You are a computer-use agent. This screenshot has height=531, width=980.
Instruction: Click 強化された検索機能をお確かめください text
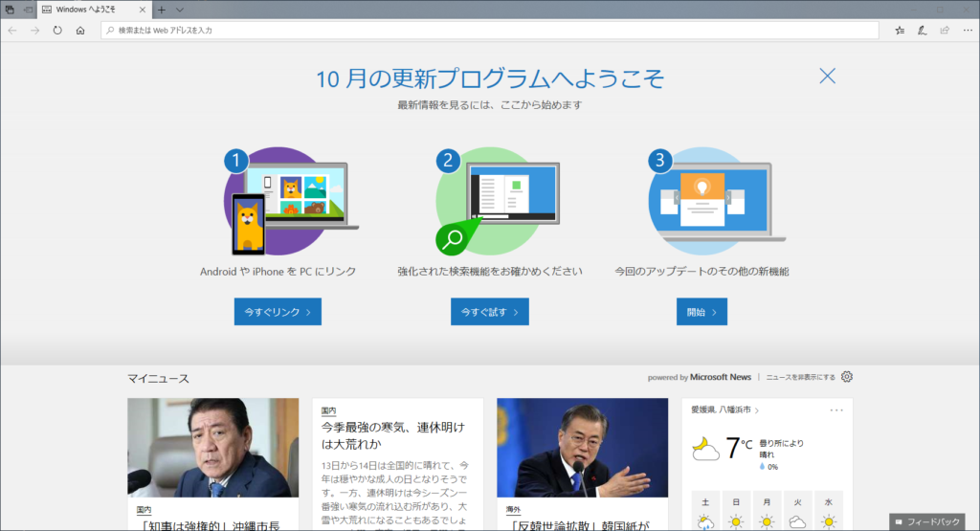[490, 272]
